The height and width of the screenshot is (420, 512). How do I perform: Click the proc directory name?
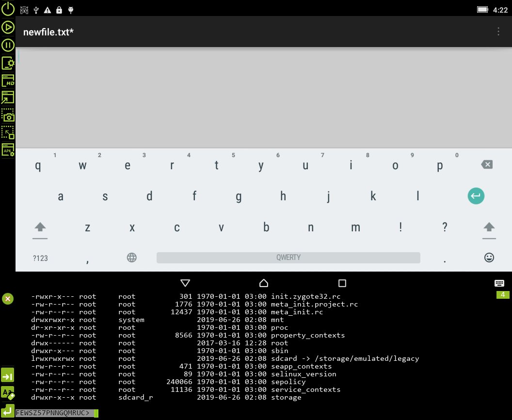coord(279,327)
